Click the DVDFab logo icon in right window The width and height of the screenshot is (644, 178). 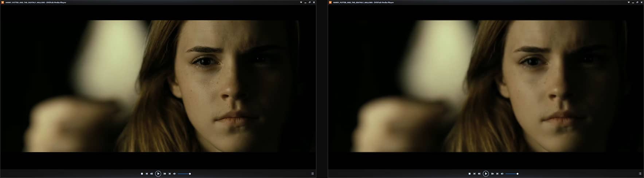click(330, 2)
